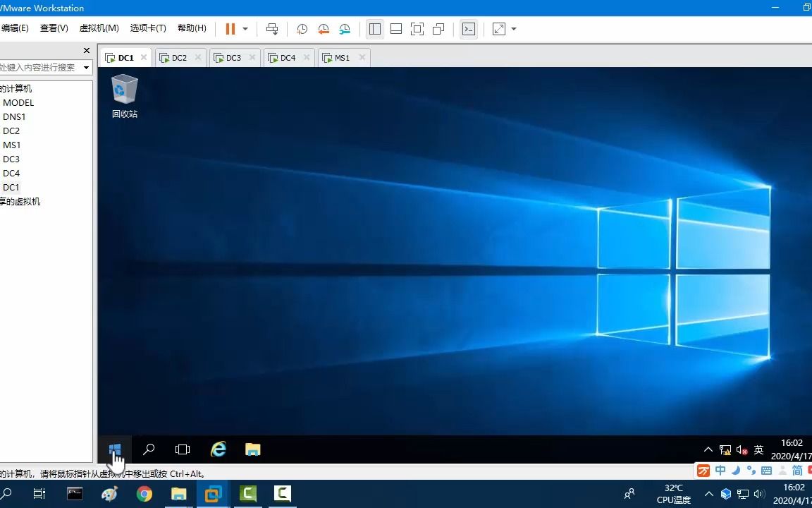Close the DC2 tab
This screenshot has height=508, width=812.
[x=198, y=58]
